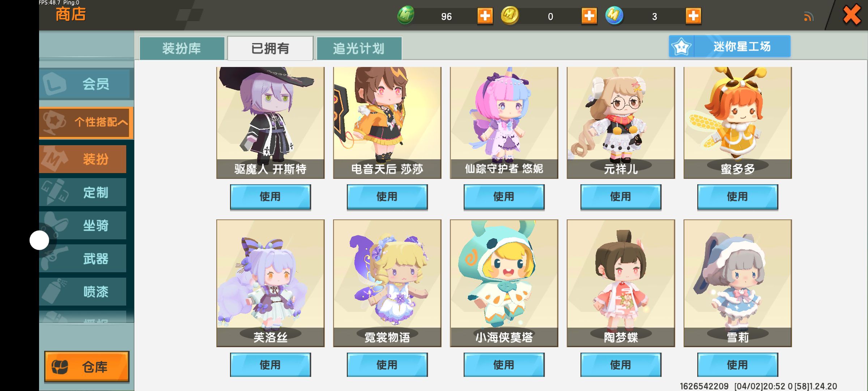868x391 pixels.
Task: Tap the white floating assist circle
Action: (x=39, y=240)
